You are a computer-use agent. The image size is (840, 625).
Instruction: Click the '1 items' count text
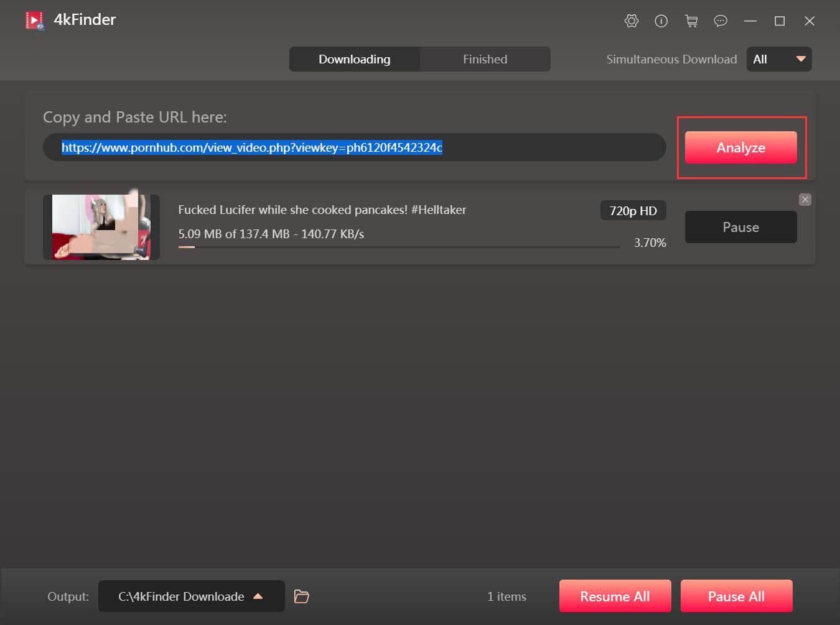(x=507, y=596)
